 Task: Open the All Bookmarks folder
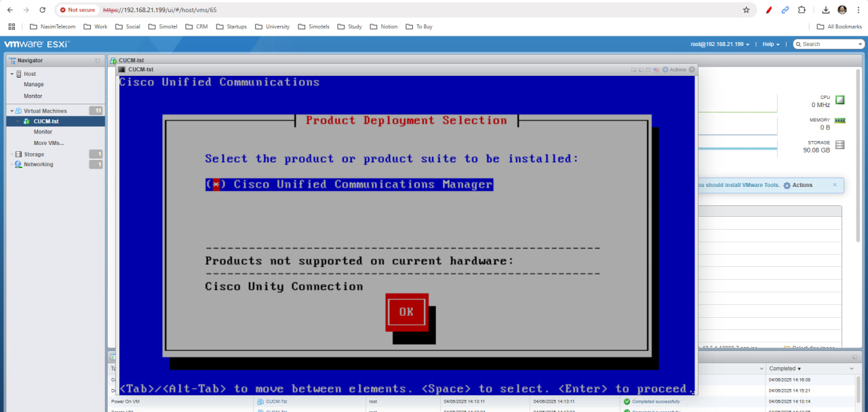tap(839, 26)
